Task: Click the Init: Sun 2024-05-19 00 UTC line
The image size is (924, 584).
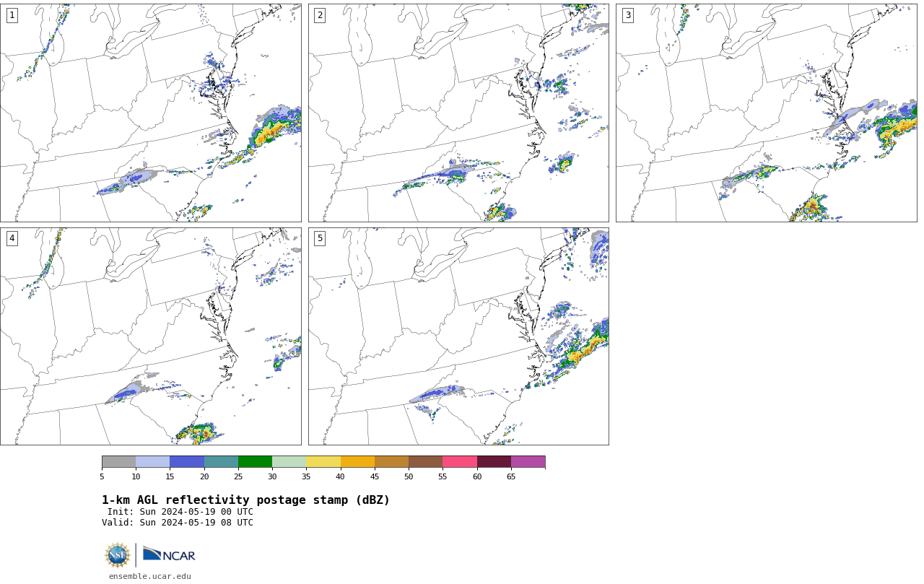Action: [180, 512]
